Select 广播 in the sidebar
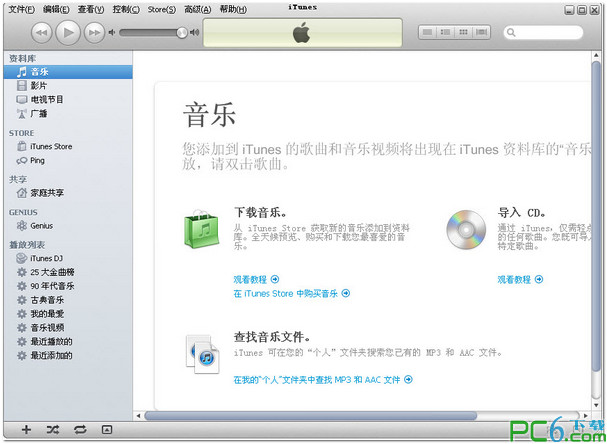This screenshot has width=607, height=444. 68,114
